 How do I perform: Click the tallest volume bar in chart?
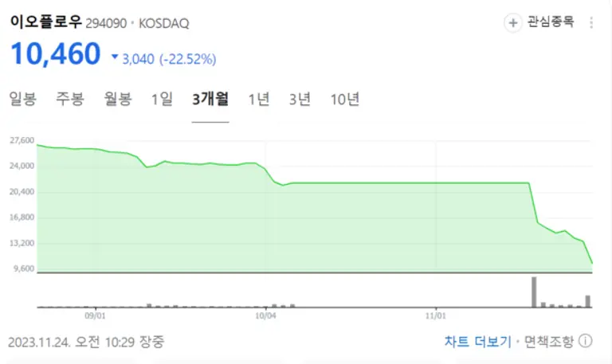(x=534, y=292)
